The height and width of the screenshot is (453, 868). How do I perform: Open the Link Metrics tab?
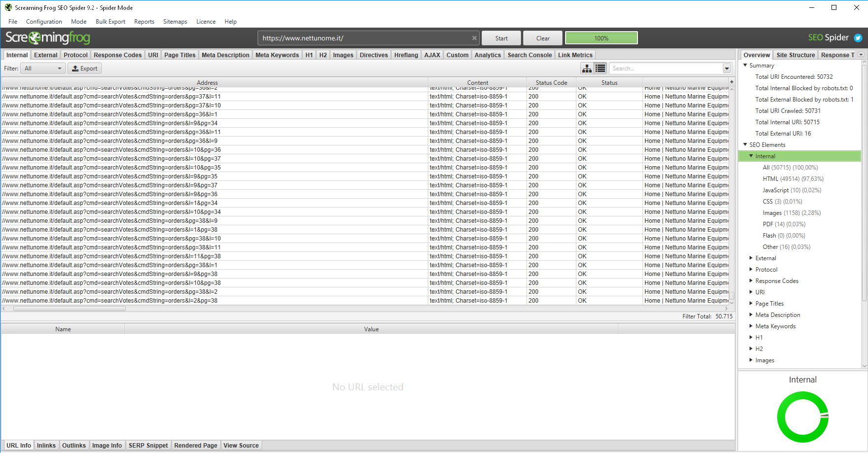[575, 55]
